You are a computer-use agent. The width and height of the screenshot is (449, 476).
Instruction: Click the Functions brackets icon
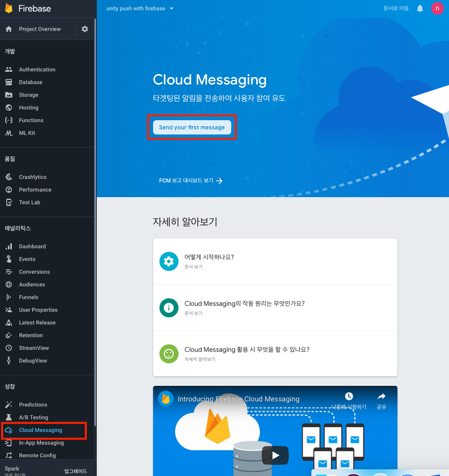pyautogui.click(x=9, y=120)
